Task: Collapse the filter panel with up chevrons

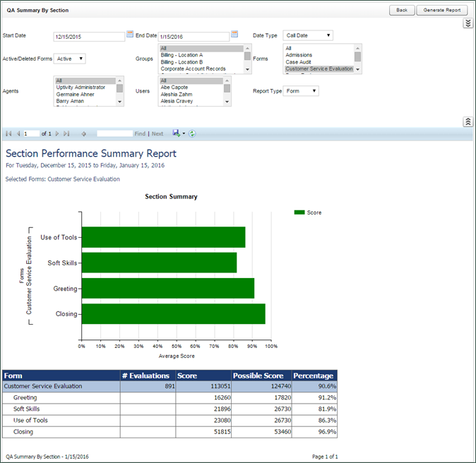Action: coord(468,121)
